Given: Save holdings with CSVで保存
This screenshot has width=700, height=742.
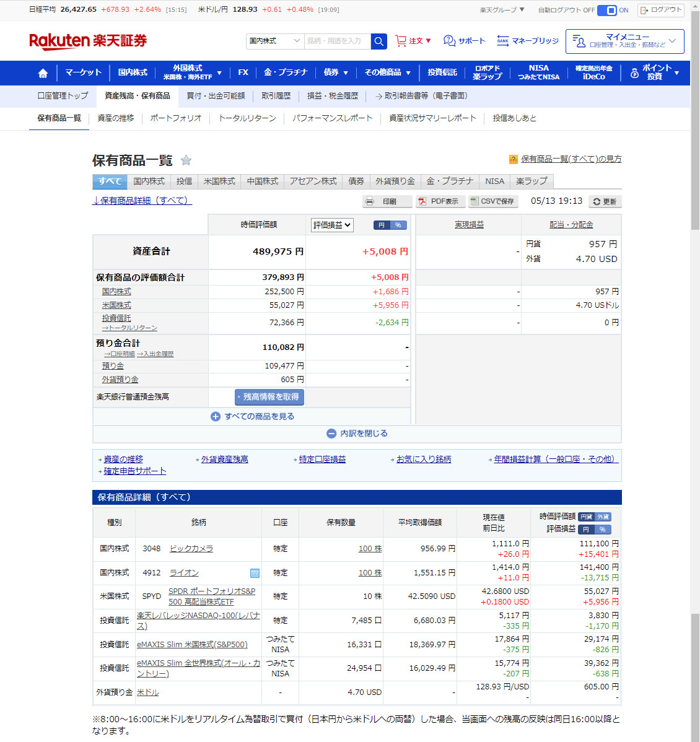Looking at the screenshot, I should tap(492, 201).
